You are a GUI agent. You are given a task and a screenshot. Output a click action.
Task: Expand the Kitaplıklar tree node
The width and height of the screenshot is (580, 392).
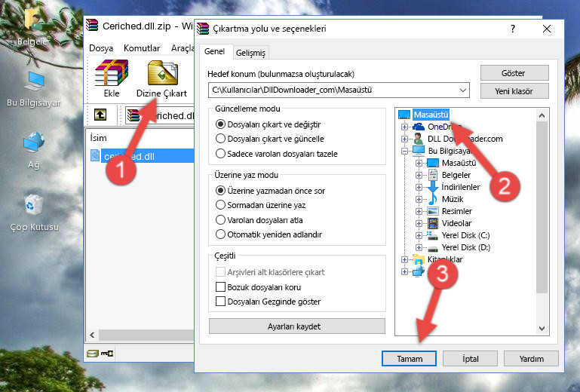coord(405,259)
